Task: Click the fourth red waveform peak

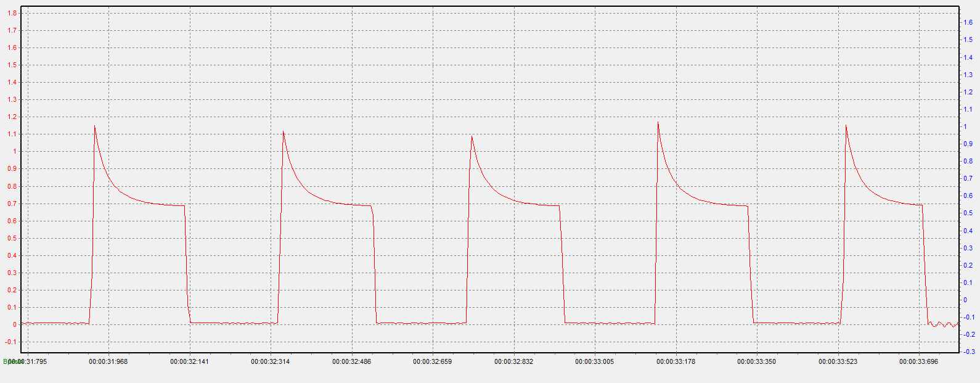Action: click(658, 123)
